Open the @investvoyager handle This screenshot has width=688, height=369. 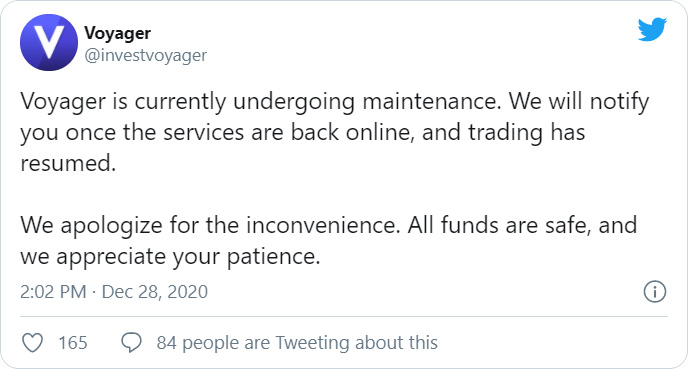click(x=145, y=56)
